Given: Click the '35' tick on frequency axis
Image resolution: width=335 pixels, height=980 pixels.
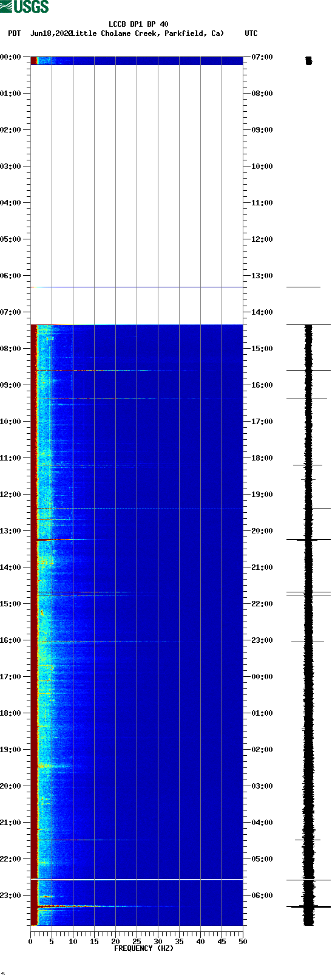Looking at the screenshot, I should [179, 942].
